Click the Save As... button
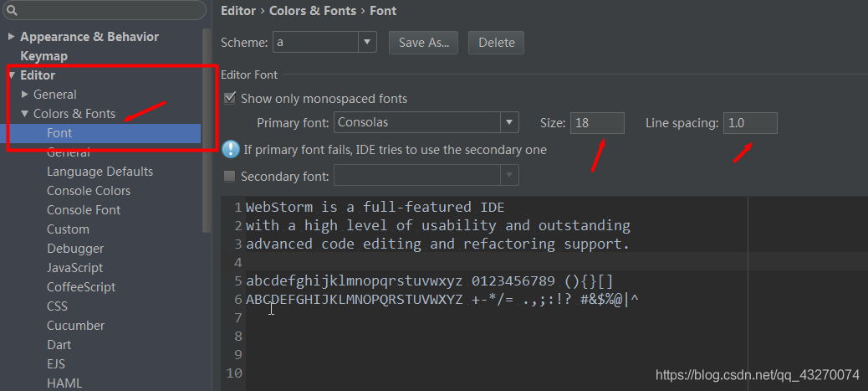The height and width of the screenshot is (391, 868). pyautogui.click(x=423, y=43)
